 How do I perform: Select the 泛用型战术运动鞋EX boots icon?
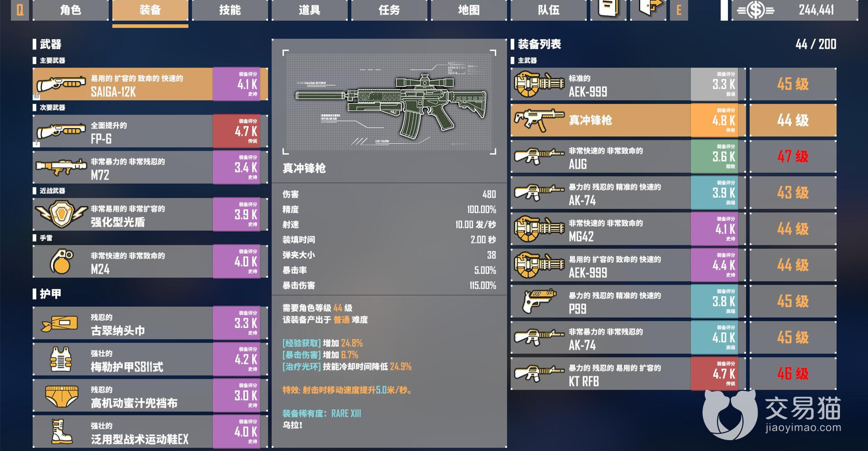coord(61,432)
